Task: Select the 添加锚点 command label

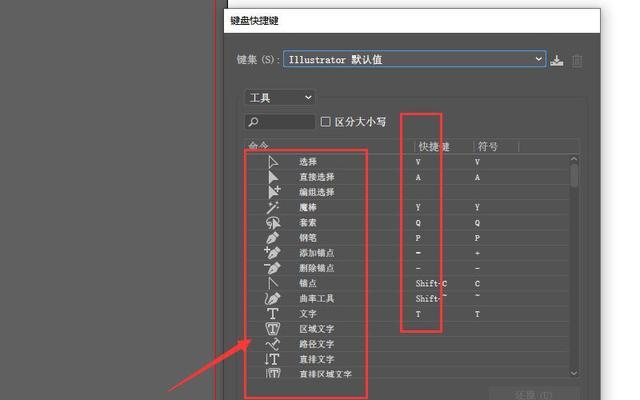Action: coord(317,253)
